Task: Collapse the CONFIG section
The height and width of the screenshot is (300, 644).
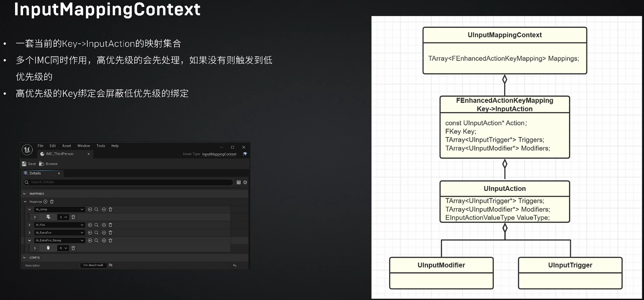Action: point(24,258)
